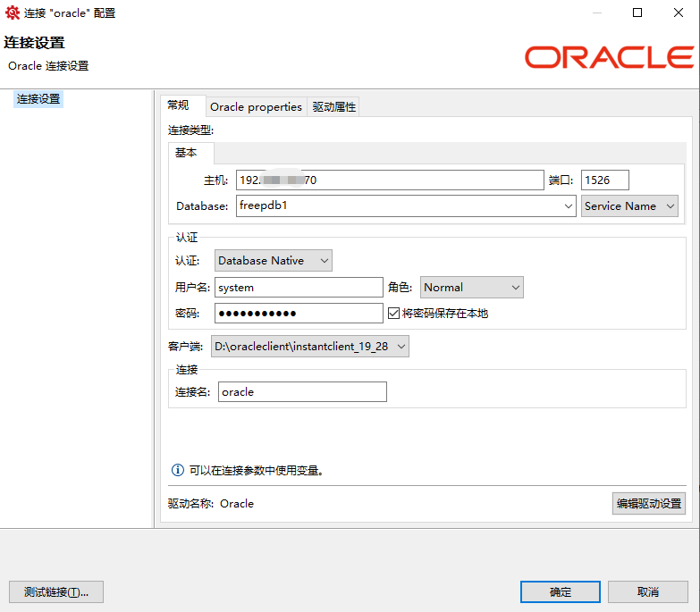Close the dialog with the X button
The width and height of the screenshot is (700, 612).
(679, 13)
